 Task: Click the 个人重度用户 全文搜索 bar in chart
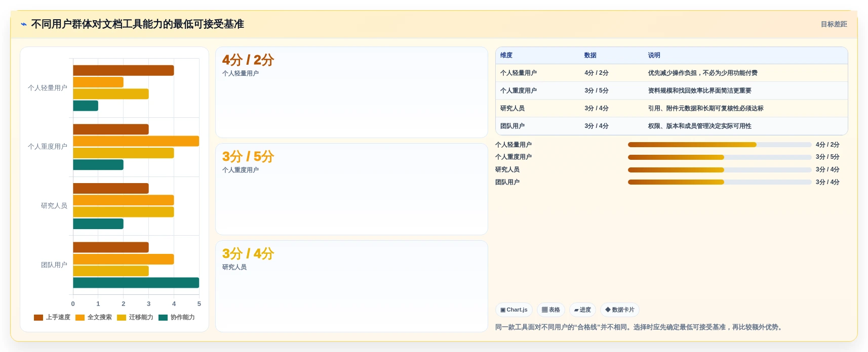coord(136,142)
